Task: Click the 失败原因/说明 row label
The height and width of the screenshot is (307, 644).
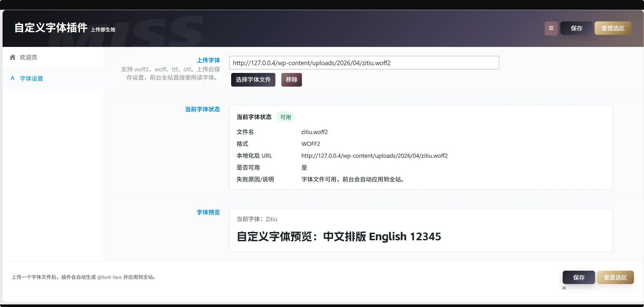Action: coord(255,179)
